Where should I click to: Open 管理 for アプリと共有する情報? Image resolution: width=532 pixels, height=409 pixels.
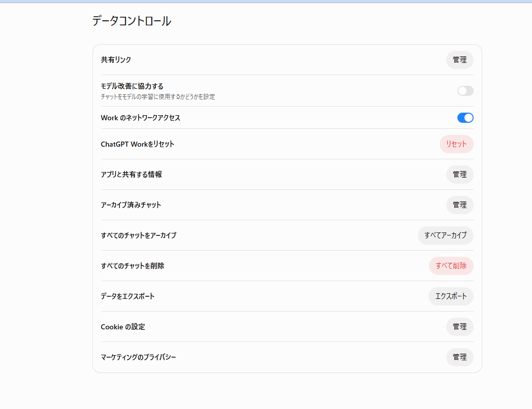tap(459, 175)
